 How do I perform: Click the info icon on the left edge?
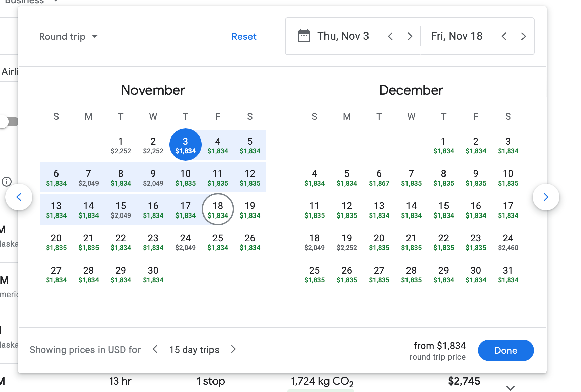[x=7, y=182]
